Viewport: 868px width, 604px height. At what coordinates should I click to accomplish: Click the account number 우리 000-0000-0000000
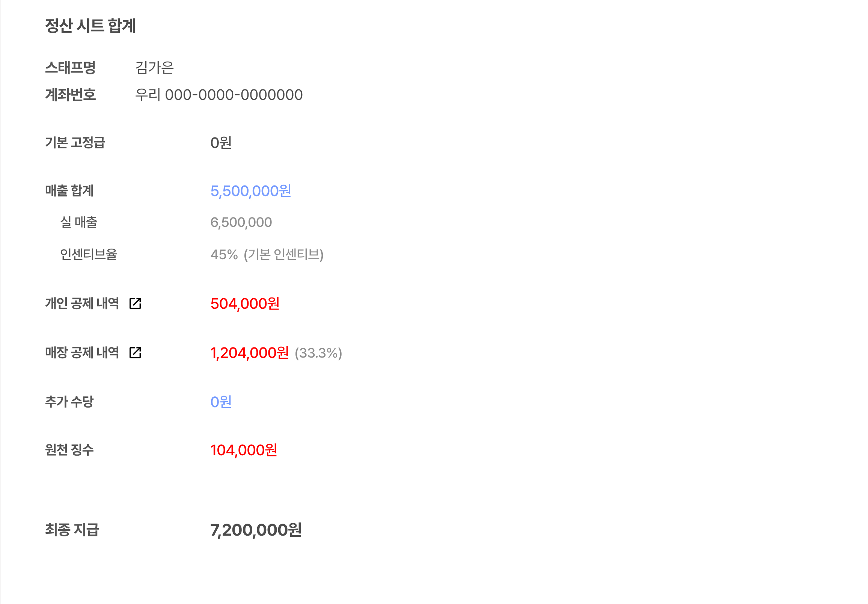(x=219, y=95)
